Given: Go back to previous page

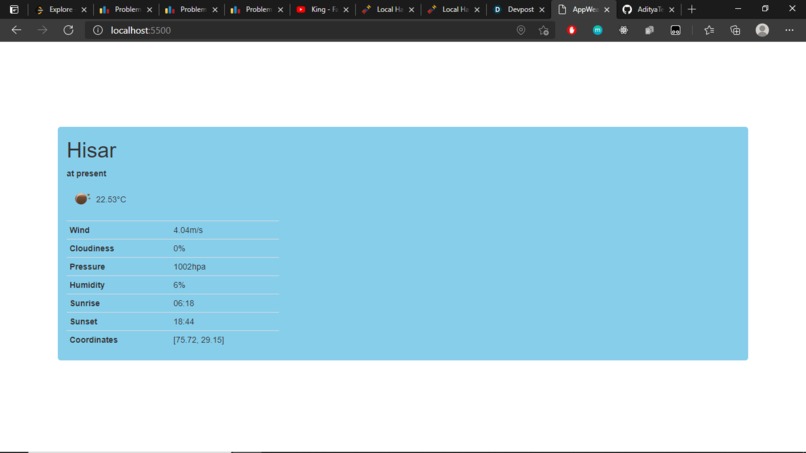Looking at the screenshot, I should [x=16, y=30].
